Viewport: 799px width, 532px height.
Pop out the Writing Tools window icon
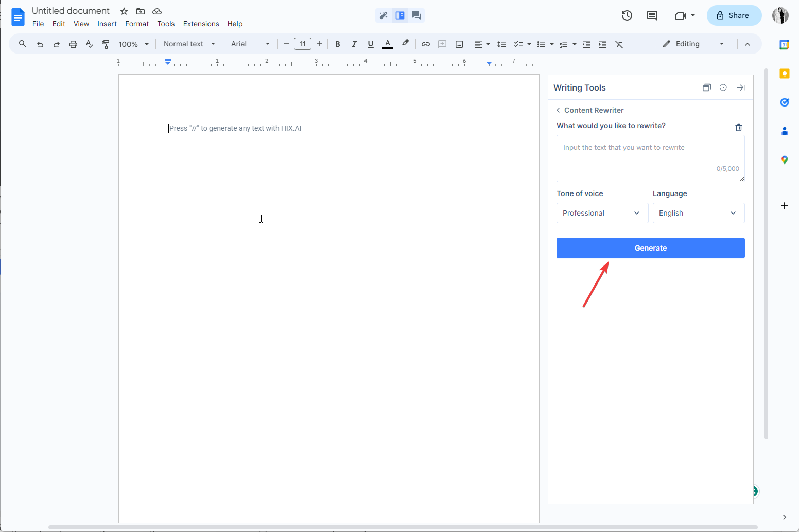(707, 87)
